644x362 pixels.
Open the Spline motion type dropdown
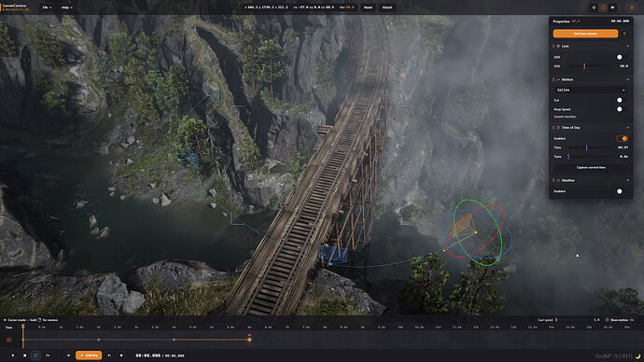click(591, 90)
